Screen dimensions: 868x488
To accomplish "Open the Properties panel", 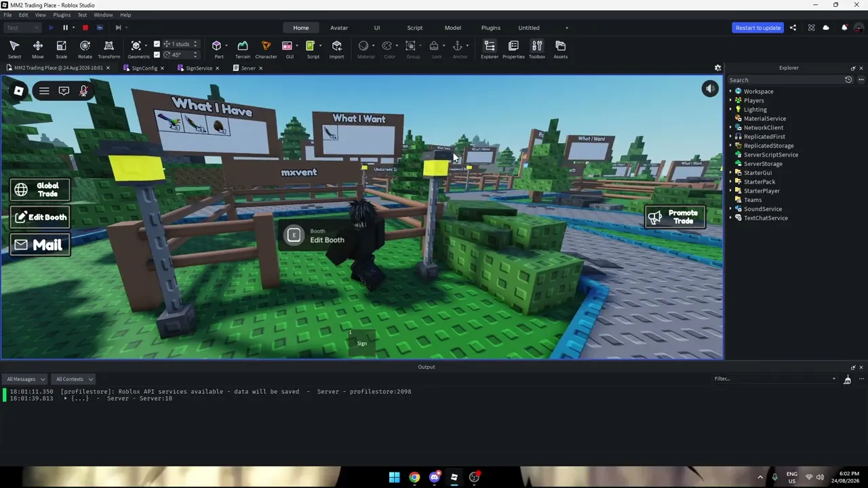I will (513, 49).
